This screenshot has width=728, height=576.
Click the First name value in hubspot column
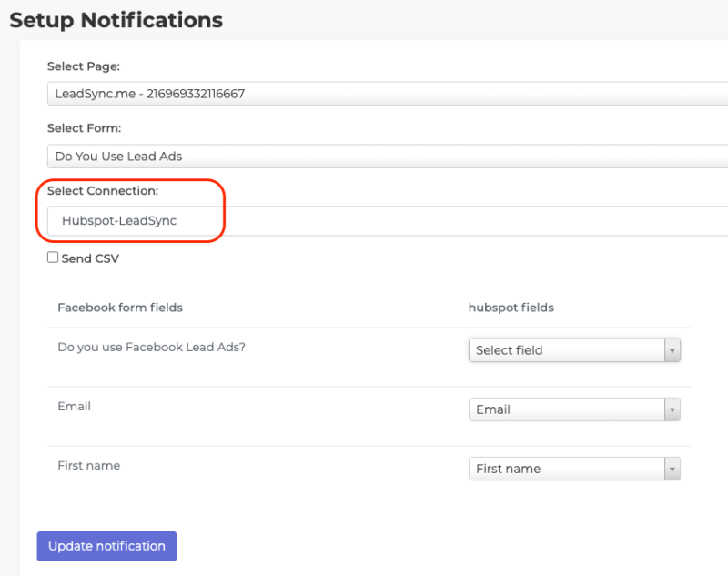coord(508,469)
